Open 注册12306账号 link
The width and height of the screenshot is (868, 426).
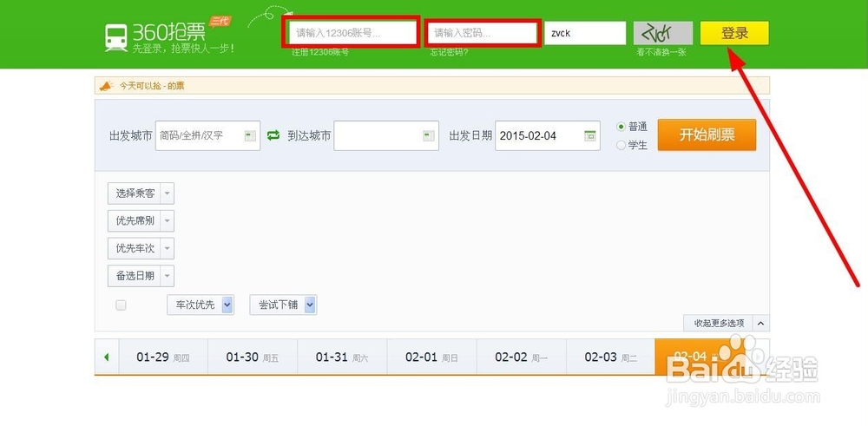coord(320,53)
